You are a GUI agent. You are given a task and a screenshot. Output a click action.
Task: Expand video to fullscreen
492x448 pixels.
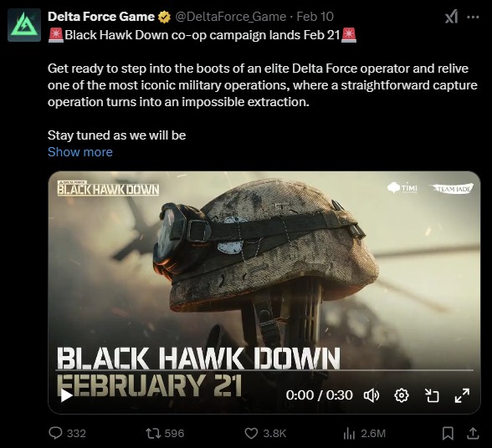click(x=462, y=395)
